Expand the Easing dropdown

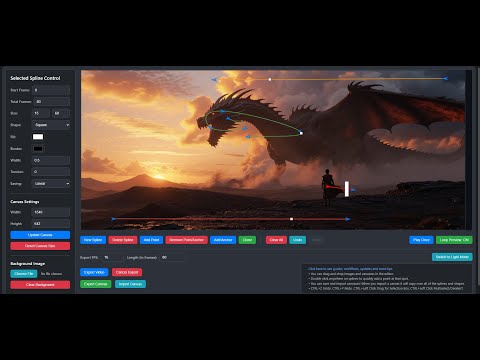[51, 184]
